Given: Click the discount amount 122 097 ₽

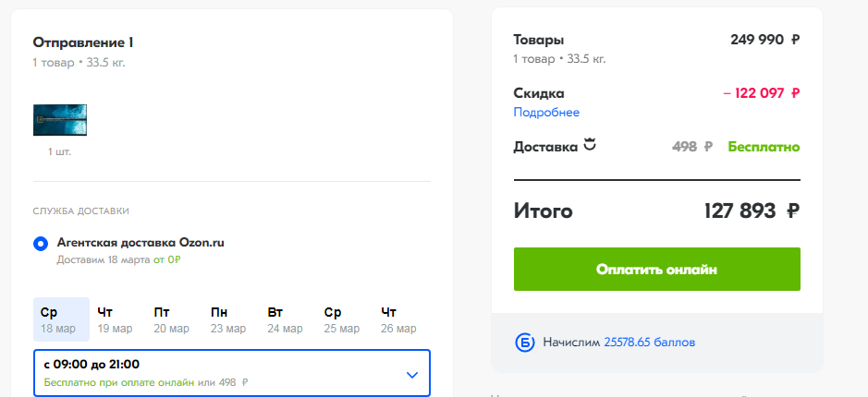Looking at the screenshot, I should (762, 93).
